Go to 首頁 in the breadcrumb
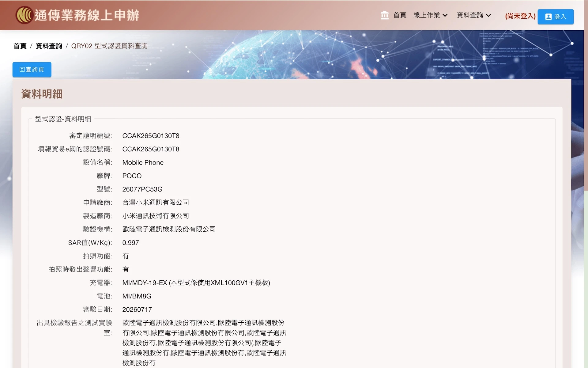The width and height of the screenshot is (588, 368). (x=20, y=46)
